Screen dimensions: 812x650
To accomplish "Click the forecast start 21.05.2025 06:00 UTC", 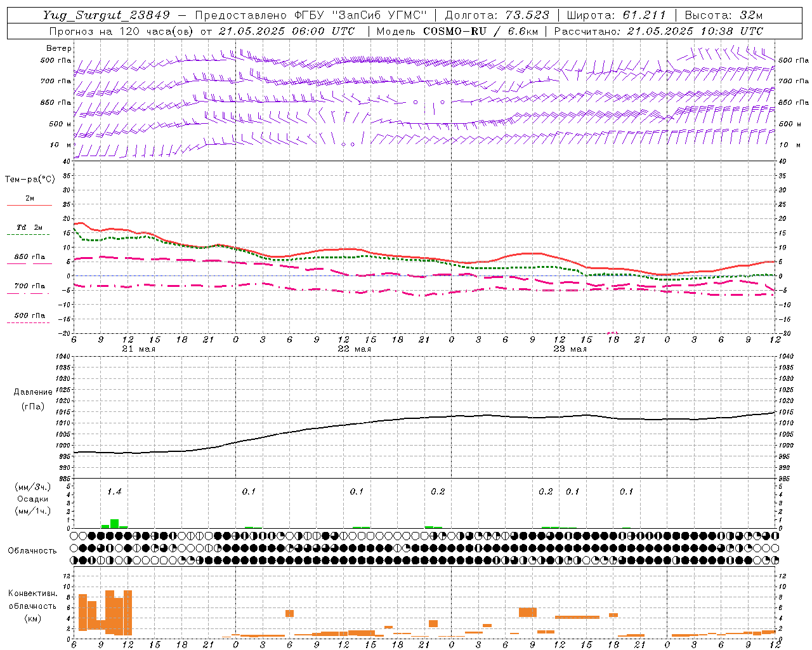I will tap(286, 31).
